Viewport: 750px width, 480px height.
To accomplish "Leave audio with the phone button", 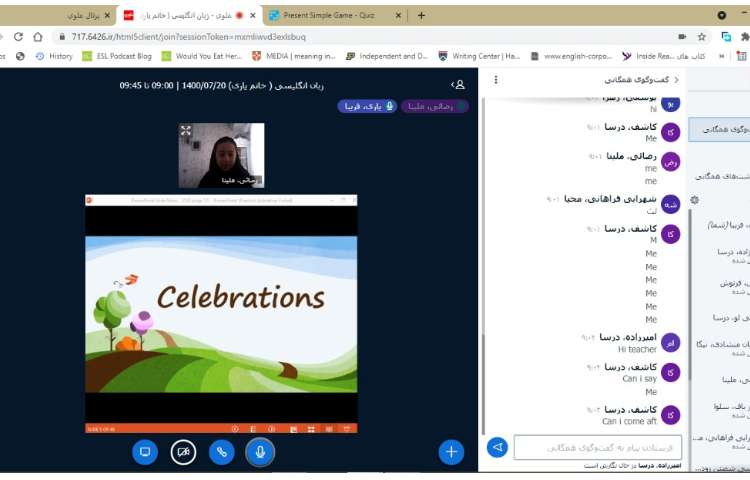I will click(221, 452).
